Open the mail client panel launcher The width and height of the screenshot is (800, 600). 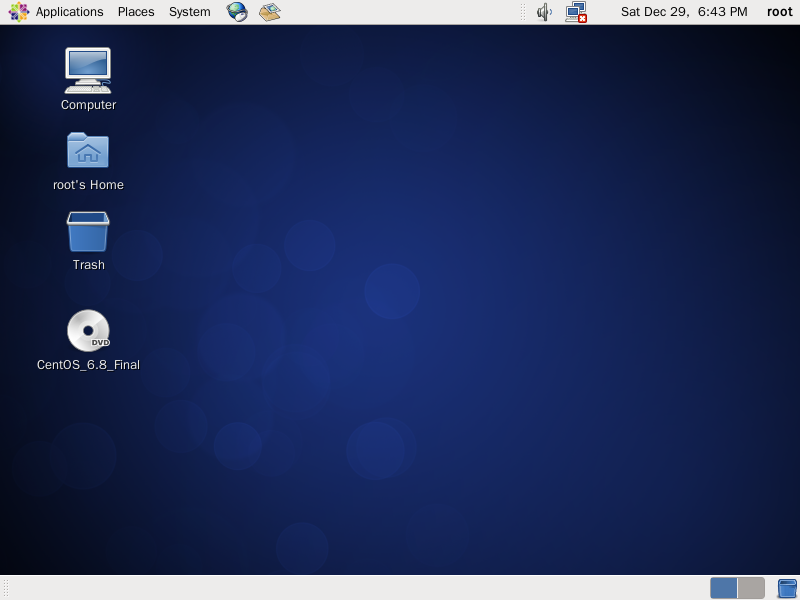pyautogui.click(x=269, y=12)
